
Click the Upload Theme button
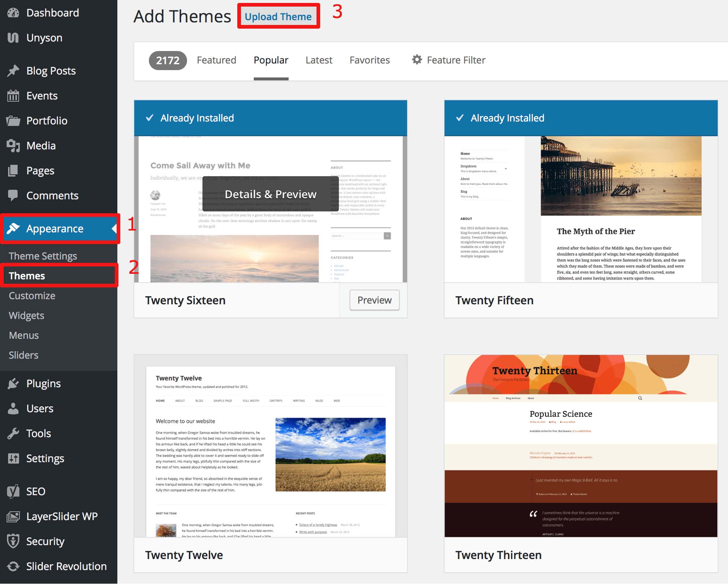click(278, 17)
